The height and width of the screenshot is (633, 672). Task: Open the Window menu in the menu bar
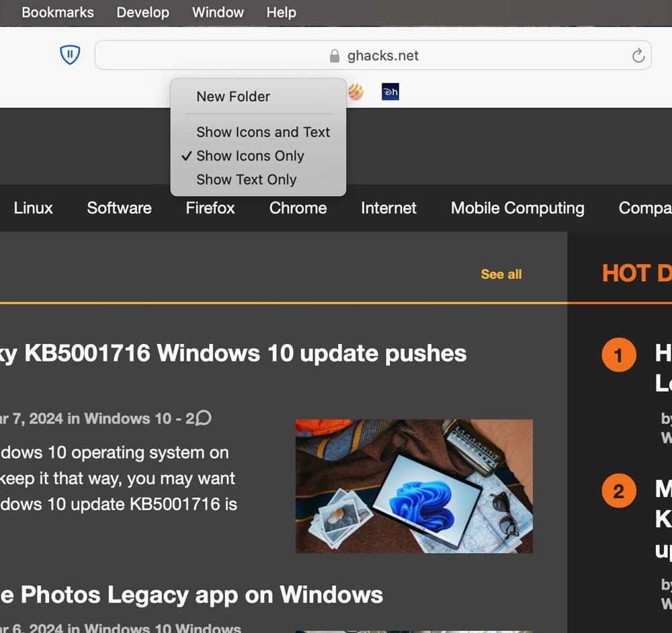pyautogui.click(x=218, y=12)
